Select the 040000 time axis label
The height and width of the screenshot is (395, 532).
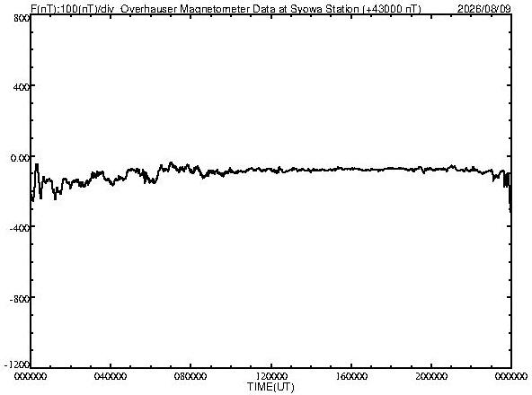(x=111, y=376)
